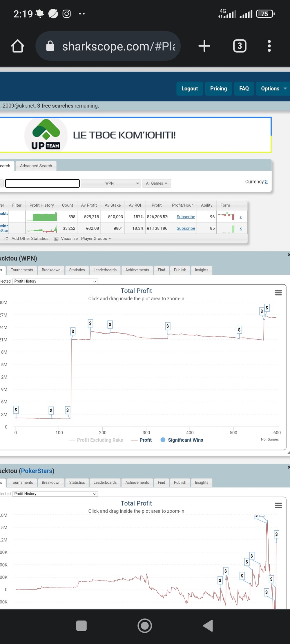Tap the Android back triangle button
Screen dimensions: 290x644
(x=208, y=625)
